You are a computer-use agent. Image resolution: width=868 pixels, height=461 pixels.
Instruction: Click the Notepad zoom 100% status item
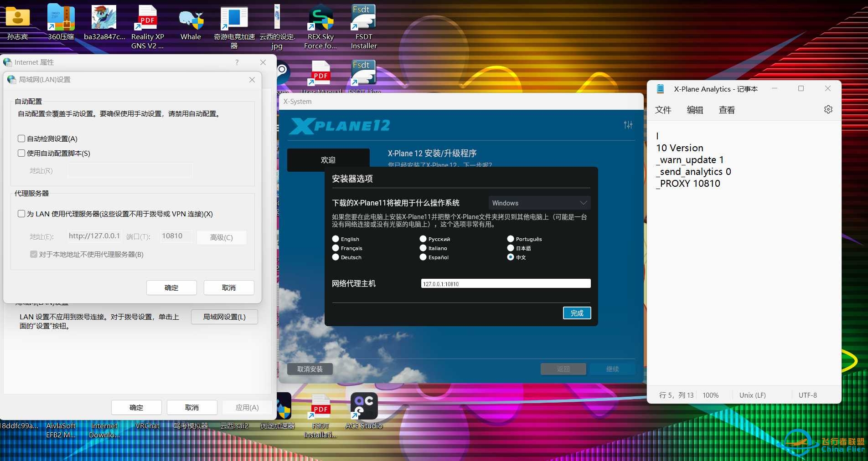click(710, 395)
